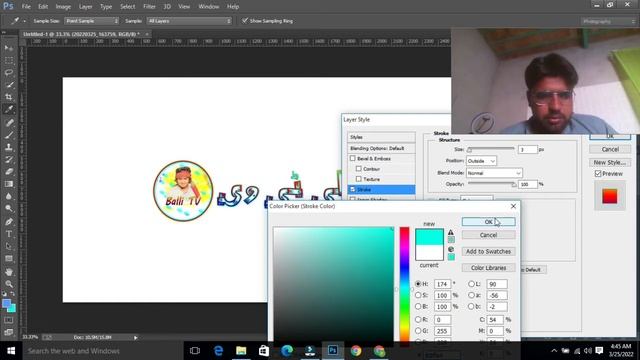Select the Lasso tool

click(9, 73)
